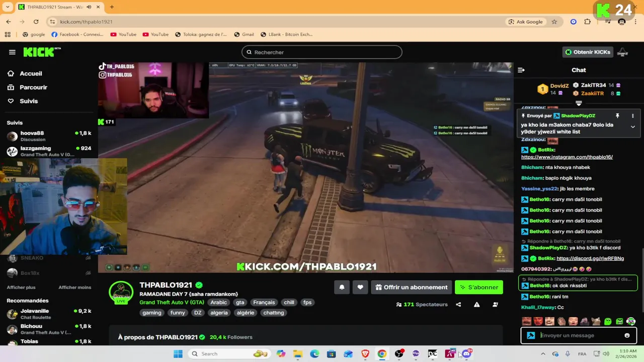The image size is (644, 362).
Task: Open Windows Start menu
Action: tap(178, 354)
